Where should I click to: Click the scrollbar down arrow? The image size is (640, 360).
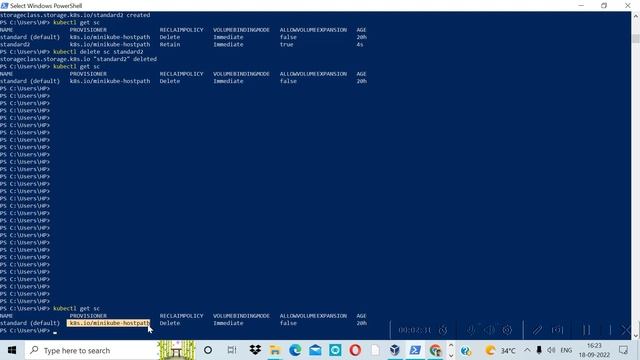pyautogui.click(x=636, y=335)
